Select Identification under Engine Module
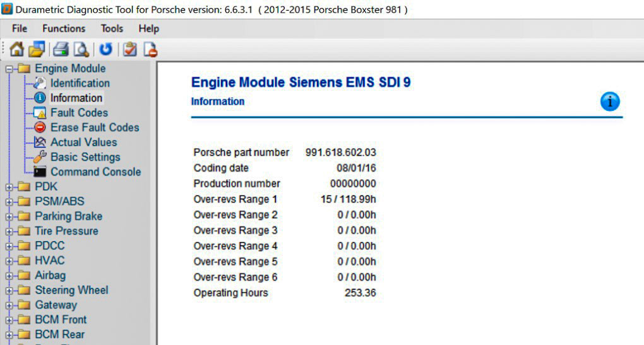The width and height of the screenshot is (644, 345). [80, 83]
